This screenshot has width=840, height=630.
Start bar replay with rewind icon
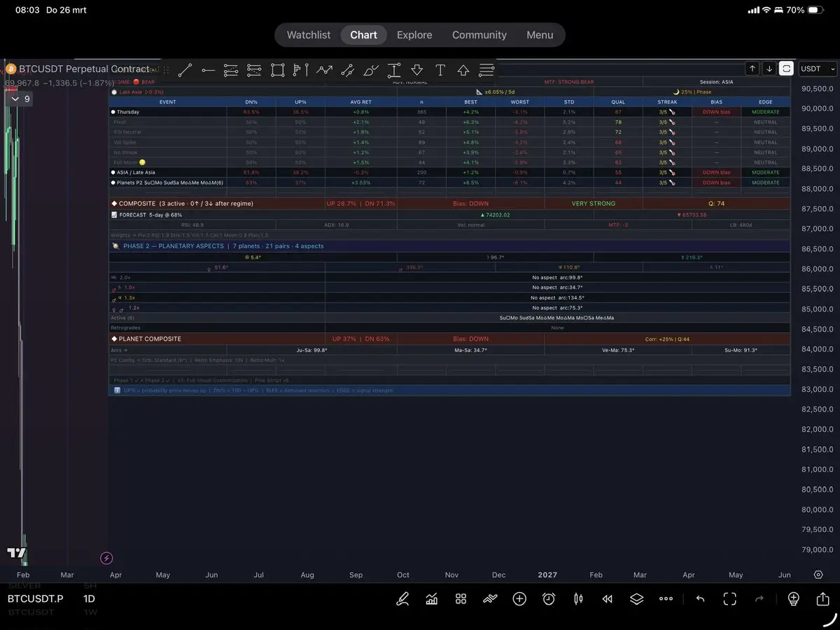tap(608, 598)
